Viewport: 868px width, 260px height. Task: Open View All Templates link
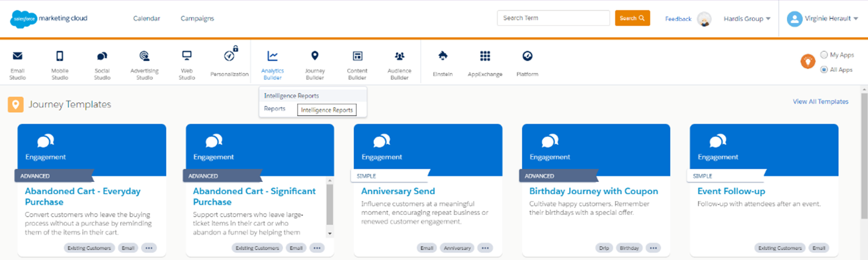coord(820,102)
